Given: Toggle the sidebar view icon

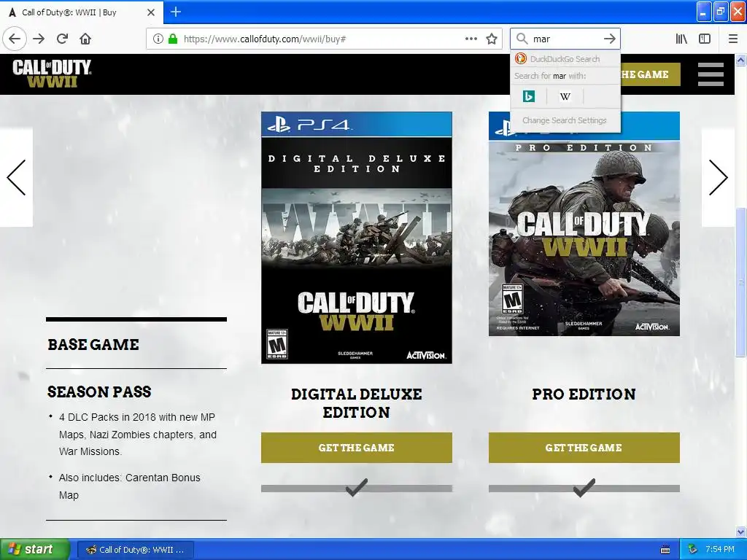Looking at the screenshot, I should coord(705,39).
